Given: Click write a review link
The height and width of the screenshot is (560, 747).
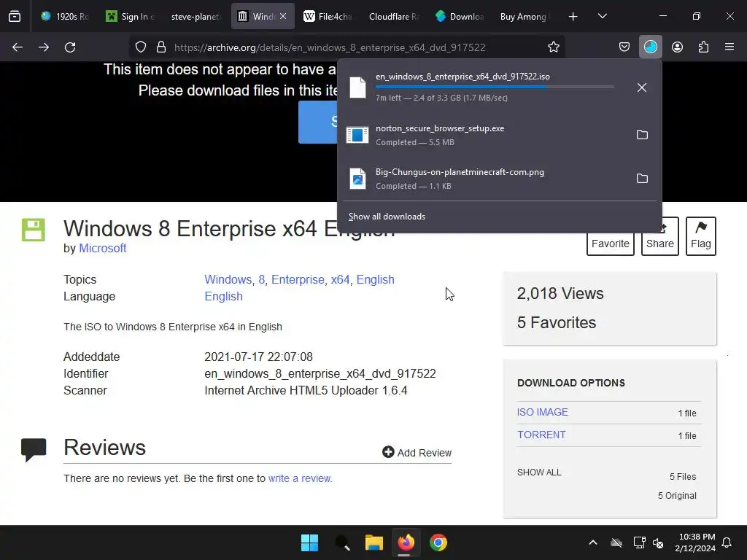Looking at the screenshot, I should [x=300, y=478].
